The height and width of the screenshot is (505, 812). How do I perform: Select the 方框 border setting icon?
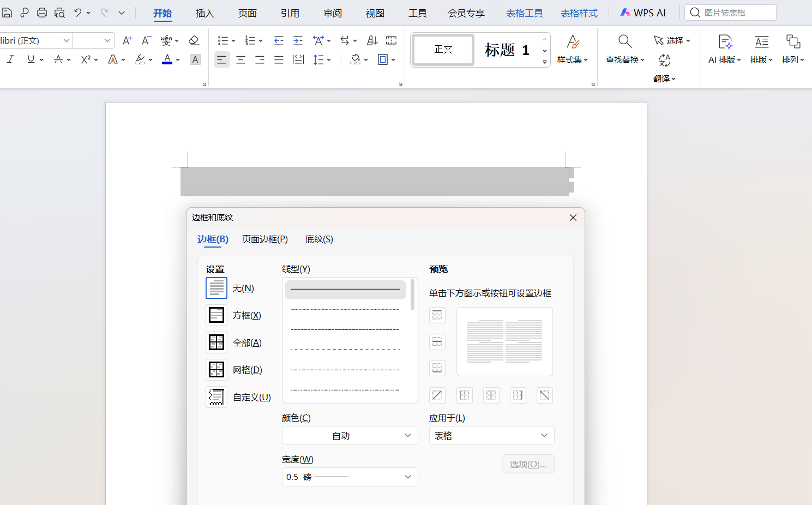[216, 315]
